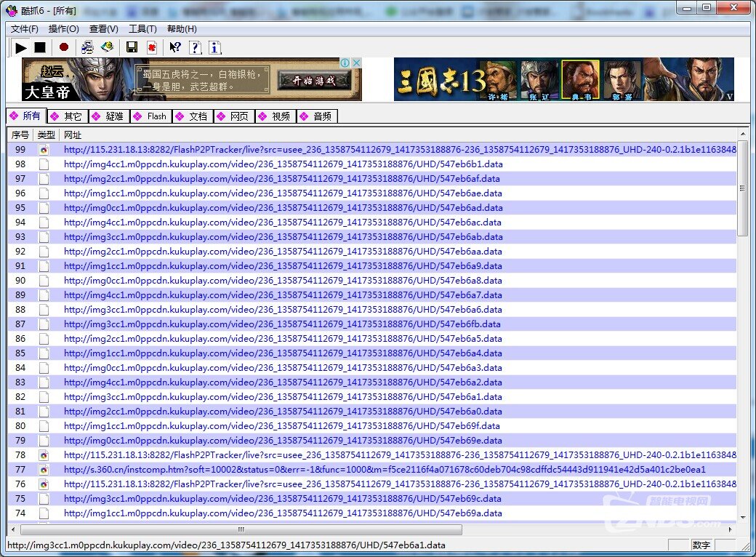The image size is (756, 557).
Task: Click the blank file icon in row 74
Action: tap(44, 513)
